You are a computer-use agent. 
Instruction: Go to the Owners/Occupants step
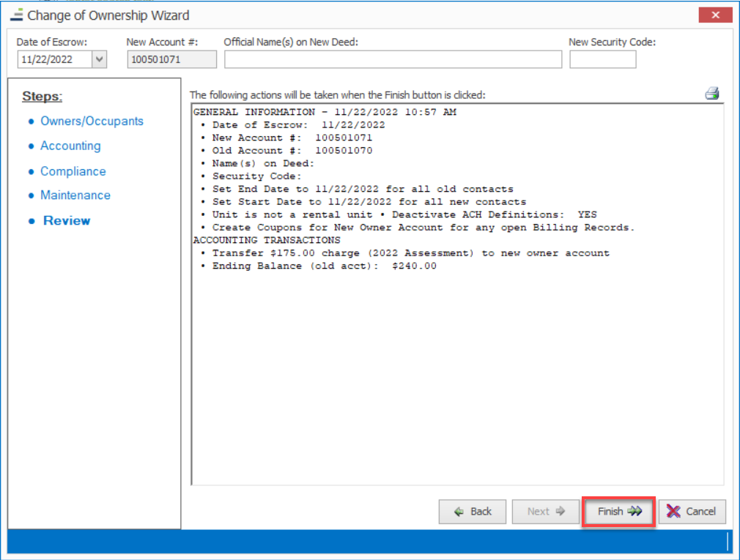(x=92, y=122)
